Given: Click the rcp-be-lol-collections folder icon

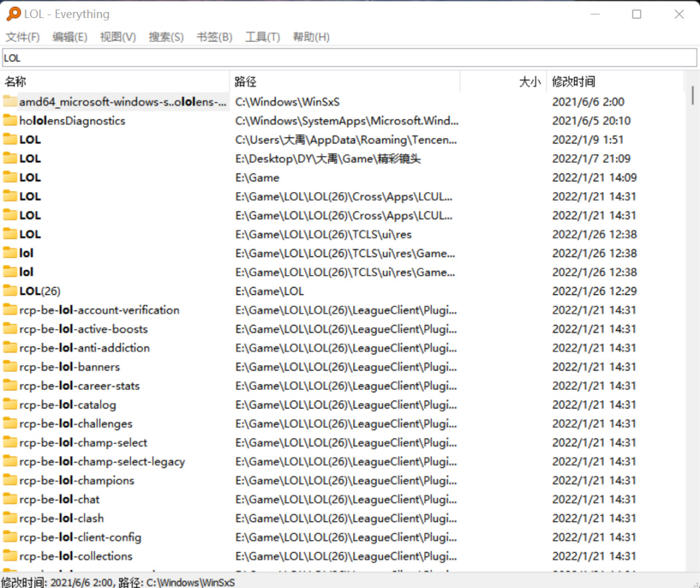Looking at the screenshot, I should pos(10,556).
